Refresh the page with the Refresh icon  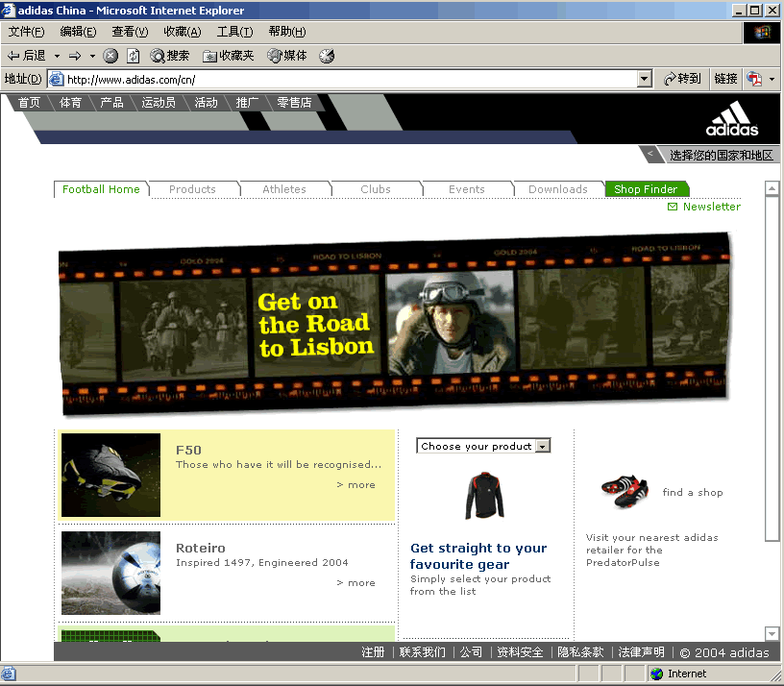(133, 56)
